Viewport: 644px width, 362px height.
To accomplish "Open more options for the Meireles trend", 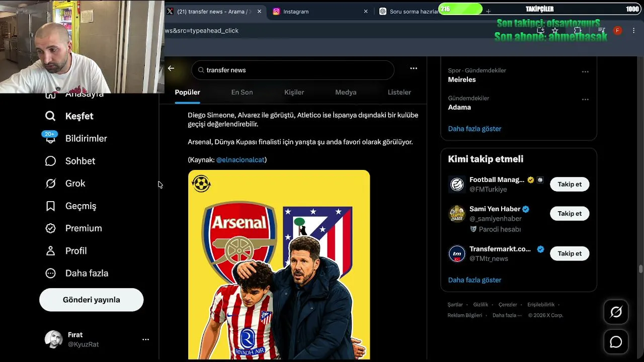I will [x=585, y=72].
